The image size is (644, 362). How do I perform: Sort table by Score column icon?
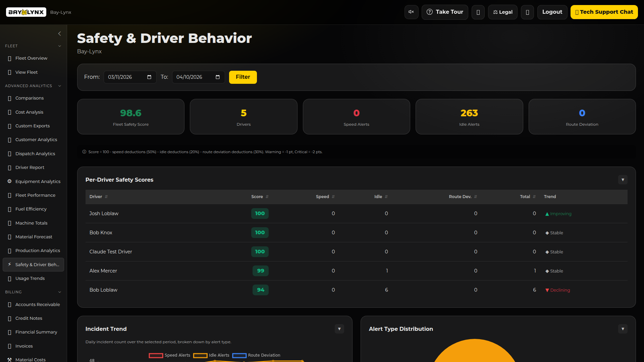tap(267, 197)
